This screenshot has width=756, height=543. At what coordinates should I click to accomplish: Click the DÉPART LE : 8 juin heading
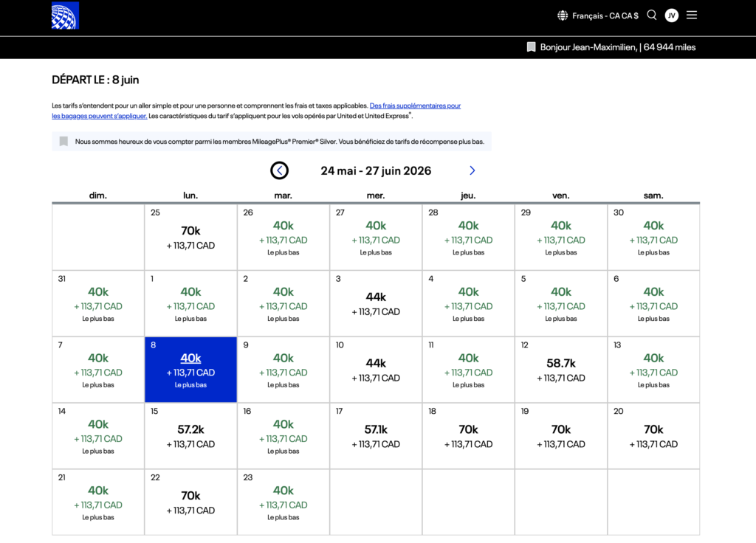95,80
